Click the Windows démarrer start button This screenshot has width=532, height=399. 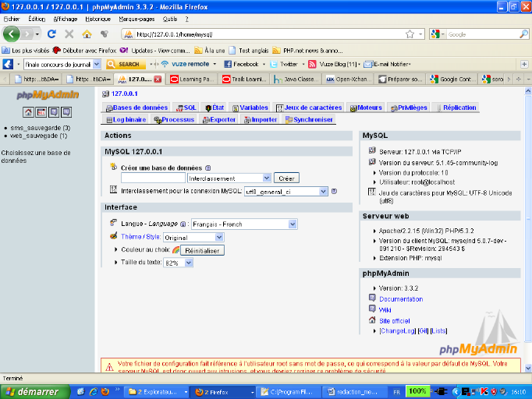click(35, 392)
